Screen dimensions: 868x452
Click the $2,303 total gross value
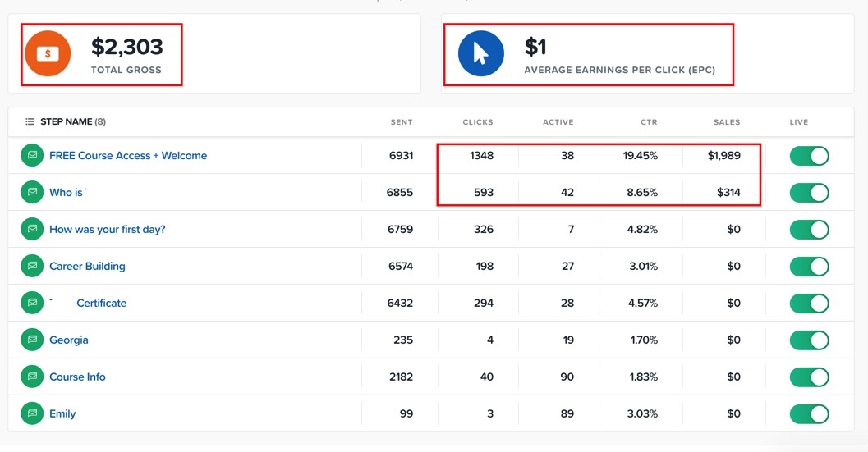(127, 47)
